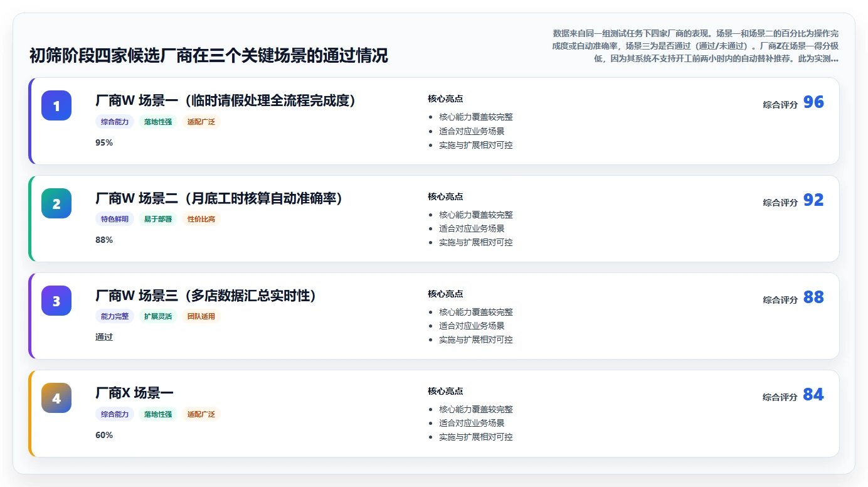Click the page heading 初筛阶段四家候选厂商在三个关键场景的通过情况
Image resolution: width=868 pixels, height=487 pixels.
point(209,56)
